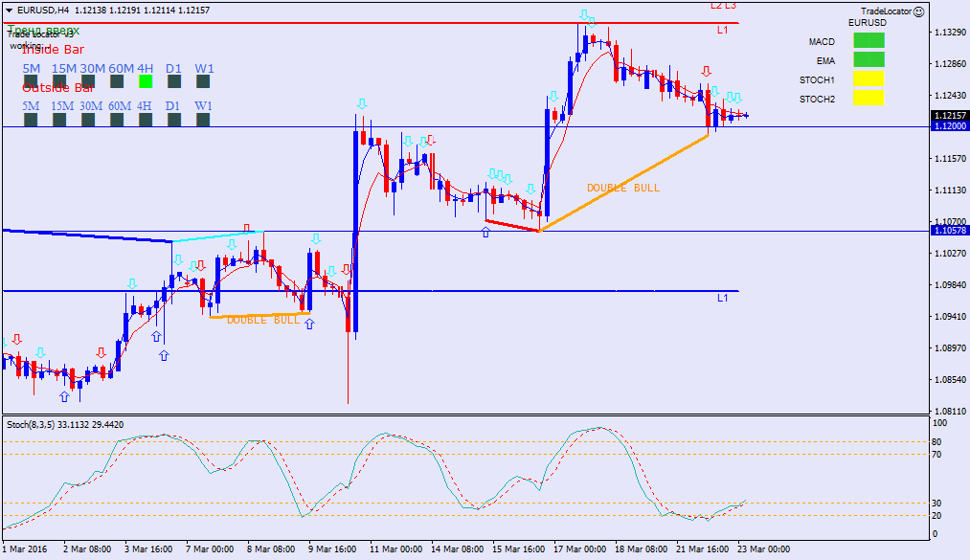Click the Outside Bar 5M indicator box
Viewport: 970px width, 560px height.
pyautogui.click(x=31, y=120)
